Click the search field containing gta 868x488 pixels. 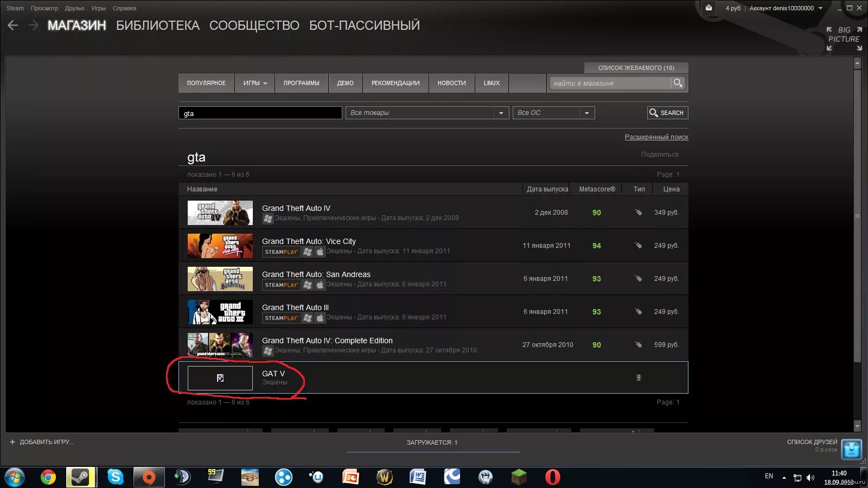(260, 113)
